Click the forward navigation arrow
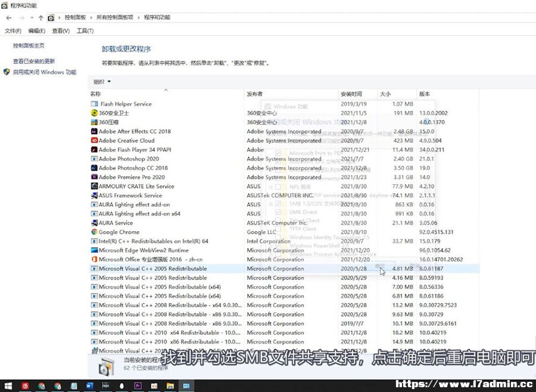536x392 pixels. coord(22,18)
